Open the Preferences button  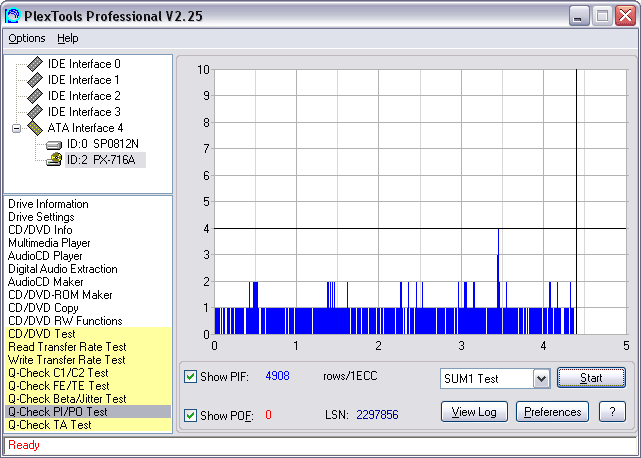552,412
